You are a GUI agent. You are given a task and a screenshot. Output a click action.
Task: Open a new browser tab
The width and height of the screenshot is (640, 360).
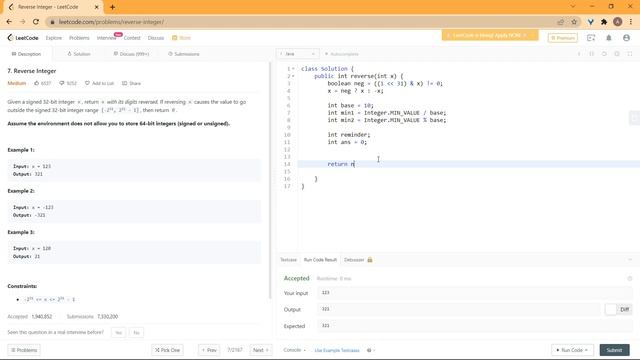click(112, 7)
